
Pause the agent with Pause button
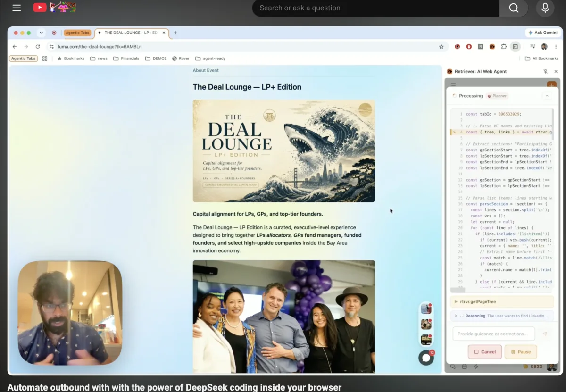521,352
